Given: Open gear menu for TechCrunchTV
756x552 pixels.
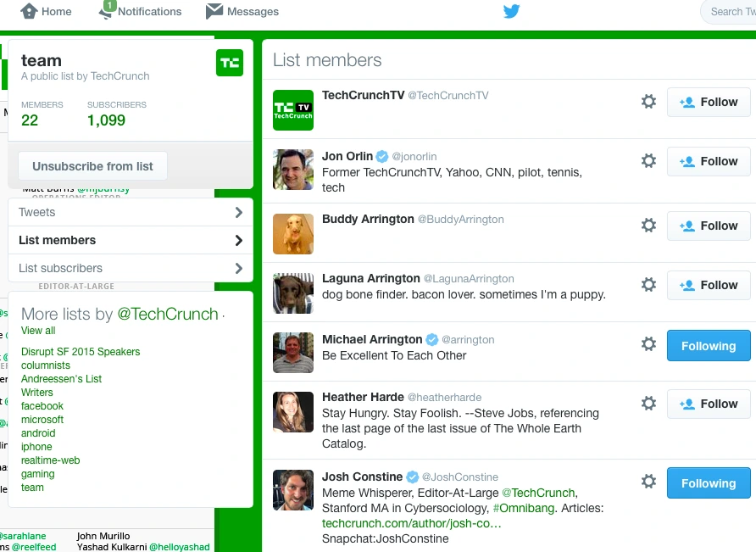Looking at the screenshot, I should pos(648,102).
